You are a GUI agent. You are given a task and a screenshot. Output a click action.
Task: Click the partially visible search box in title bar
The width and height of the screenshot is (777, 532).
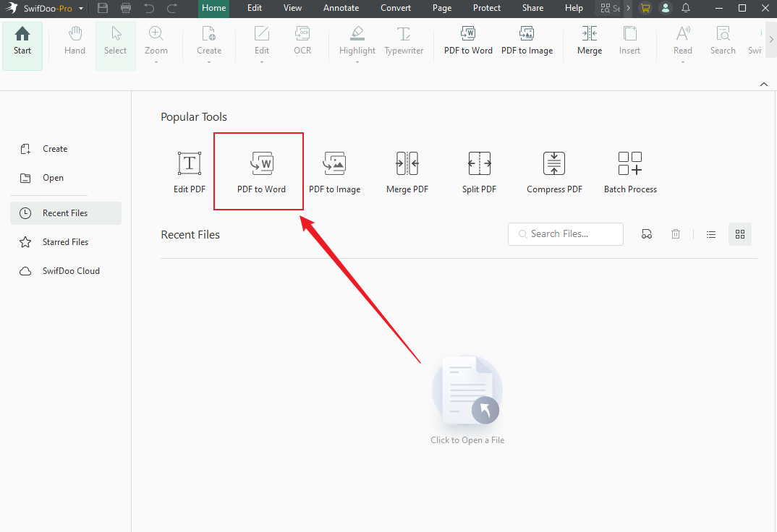(610, 8)
